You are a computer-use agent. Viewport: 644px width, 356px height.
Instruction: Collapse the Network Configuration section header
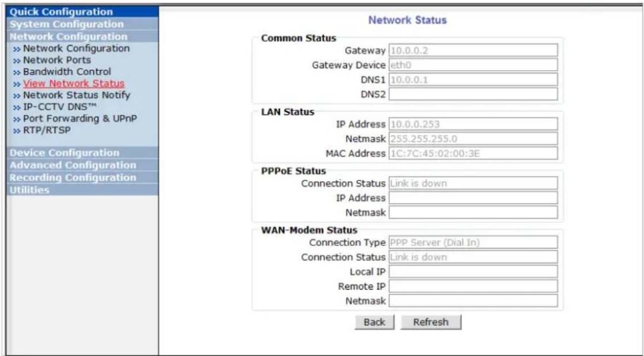pos(83,36)
